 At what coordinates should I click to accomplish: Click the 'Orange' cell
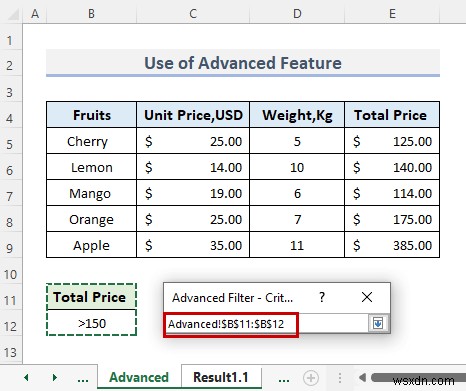click(91, 219)
